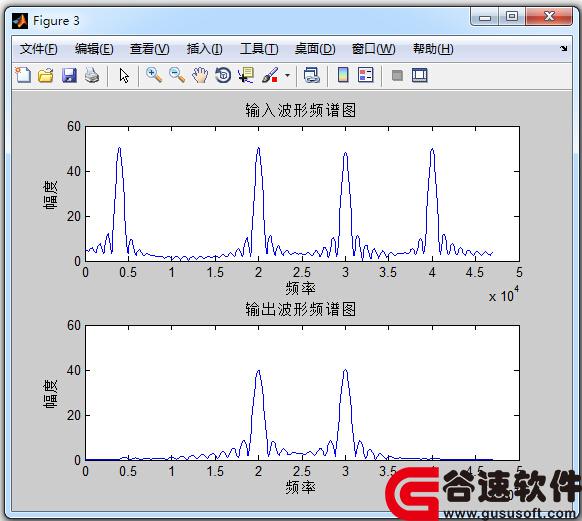
Task: Open the 编辑(E) menu
Action: (x=94, y=49)
